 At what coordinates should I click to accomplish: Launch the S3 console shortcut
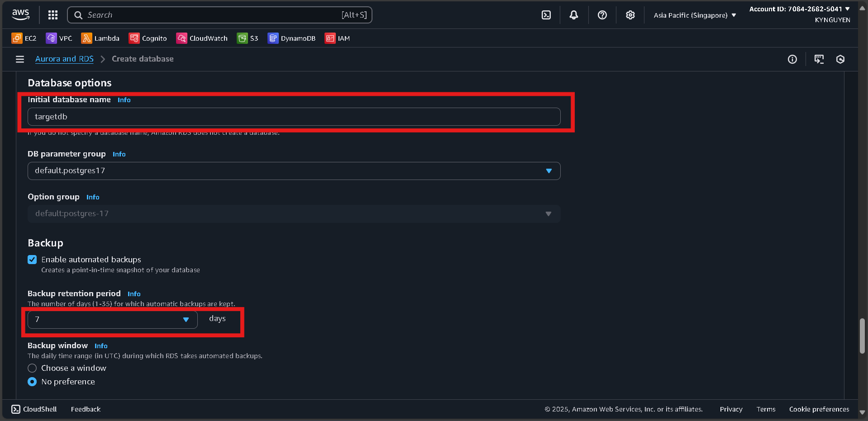point(248,38)
